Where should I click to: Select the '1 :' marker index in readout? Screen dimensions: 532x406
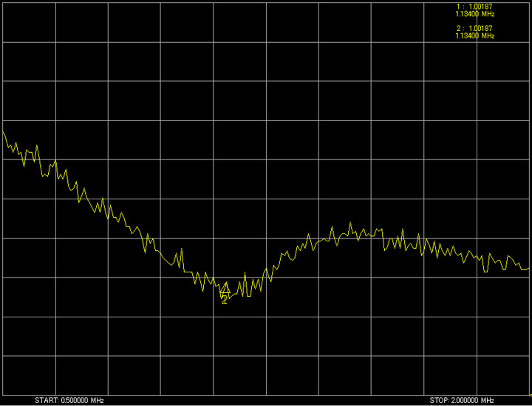tap(460, 7)
